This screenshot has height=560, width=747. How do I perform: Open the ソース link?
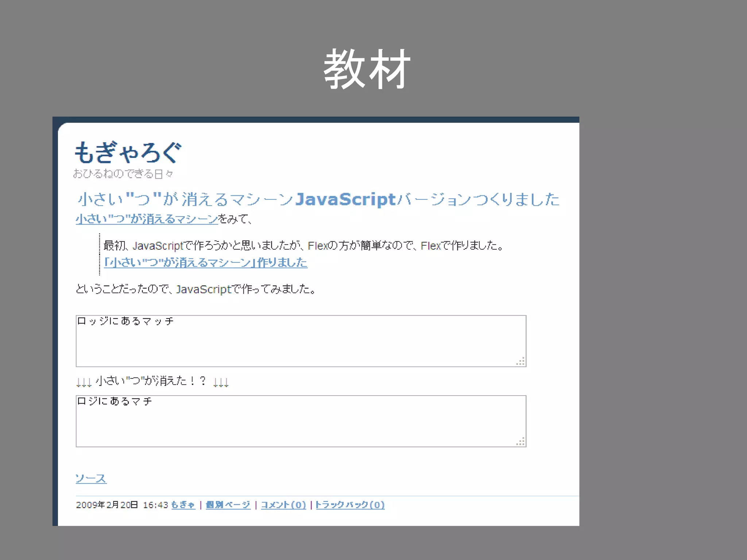pos(91,478)
